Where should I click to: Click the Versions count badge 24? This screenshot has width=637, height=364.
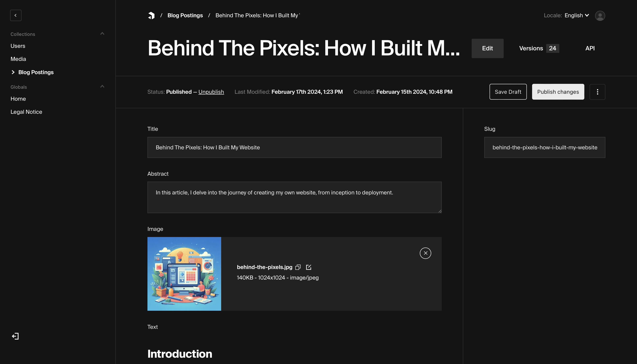(x=553, y=48)
